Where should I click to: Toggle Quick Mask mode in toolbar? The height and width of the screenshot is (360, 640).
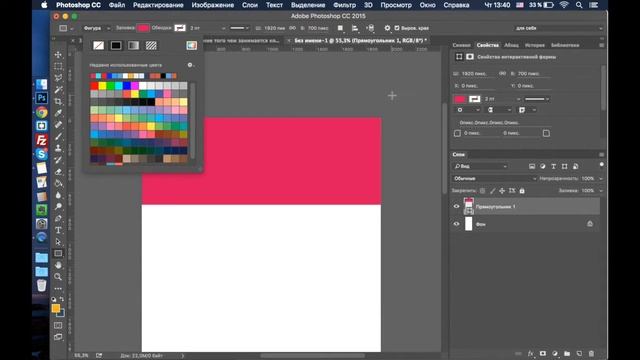click(58, 325)
